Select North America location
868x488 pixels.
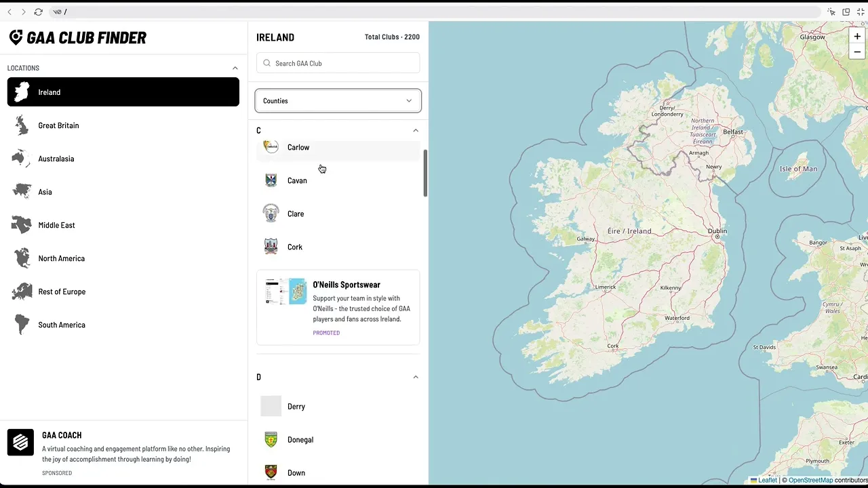[123, 258]
